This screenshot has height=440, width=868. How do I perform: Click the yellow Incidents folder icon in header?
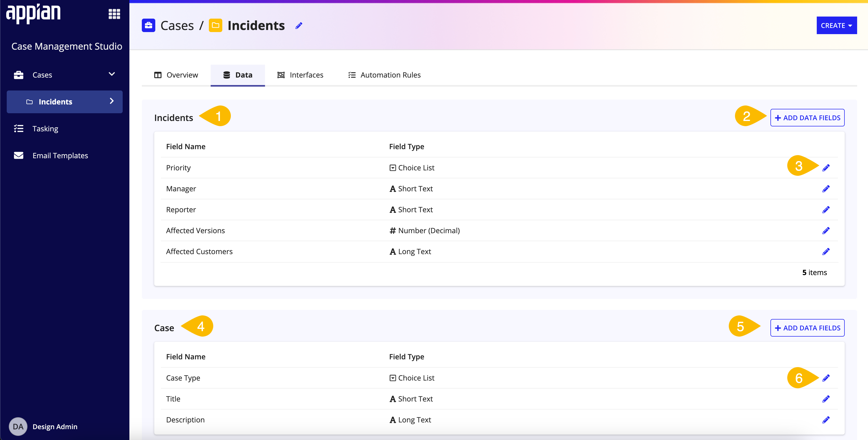[x=215, y=25]
